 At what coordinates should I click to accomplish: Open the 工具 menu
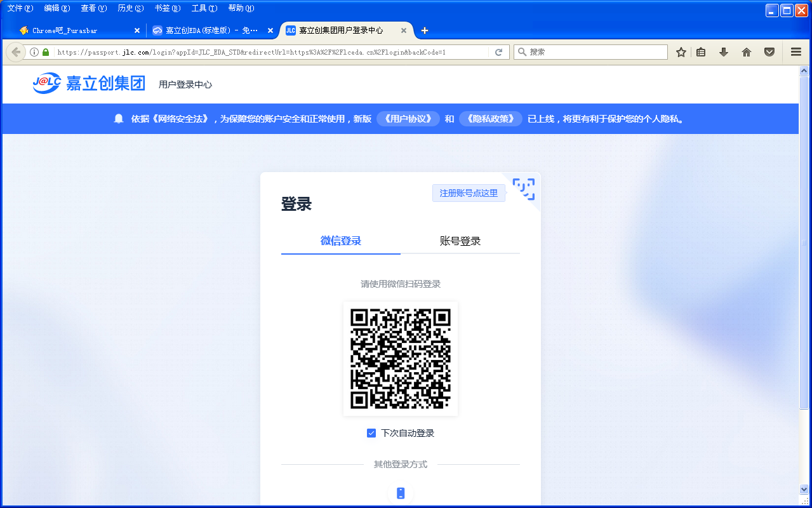204,8
